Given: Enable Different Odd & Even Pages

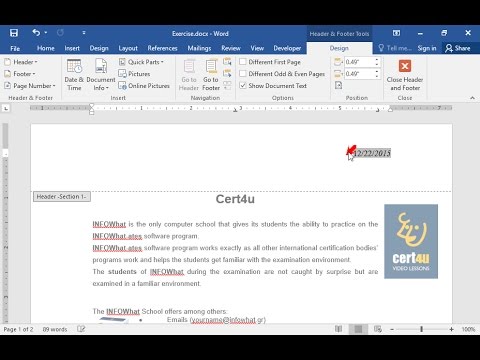Looking at the screenshot, I should [243, 74].
